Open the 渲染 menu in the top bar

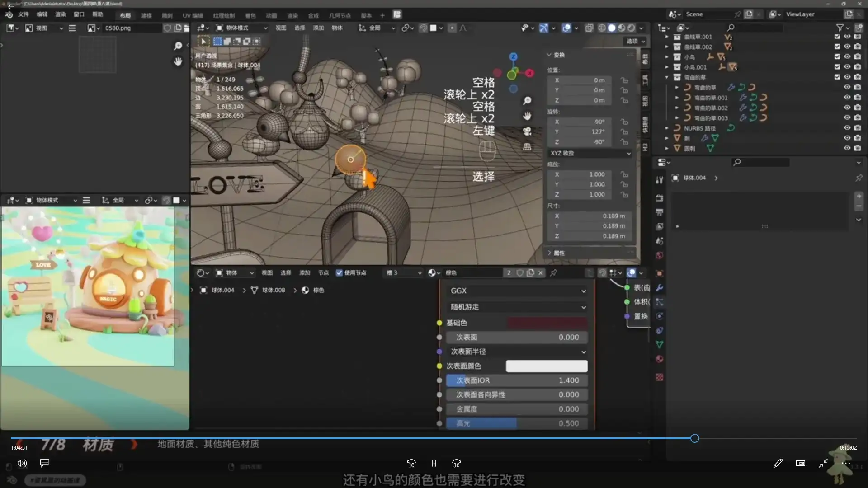61,14
